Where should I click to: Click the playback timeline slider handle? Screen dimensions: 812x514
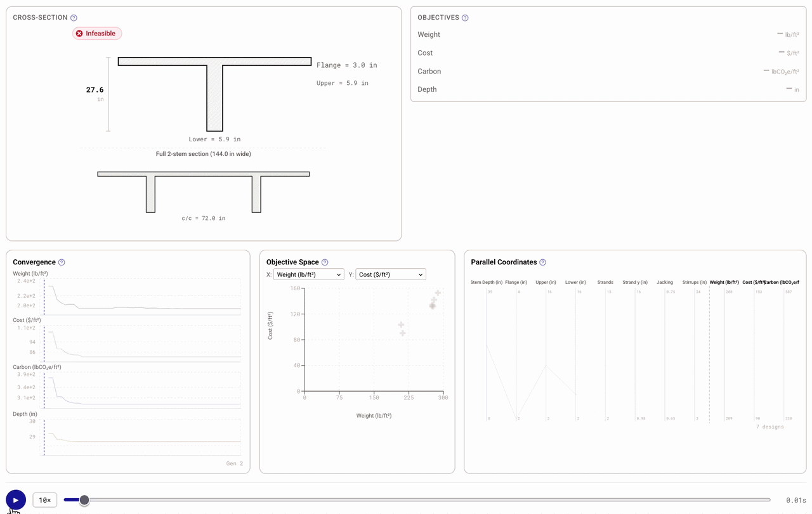(84, 500)
